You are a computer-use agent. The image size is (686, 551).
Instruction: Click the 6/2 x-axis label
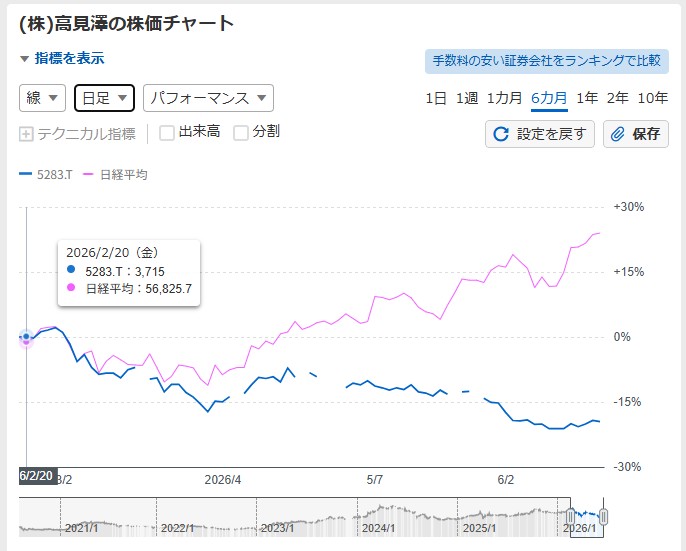click(506, 480)
